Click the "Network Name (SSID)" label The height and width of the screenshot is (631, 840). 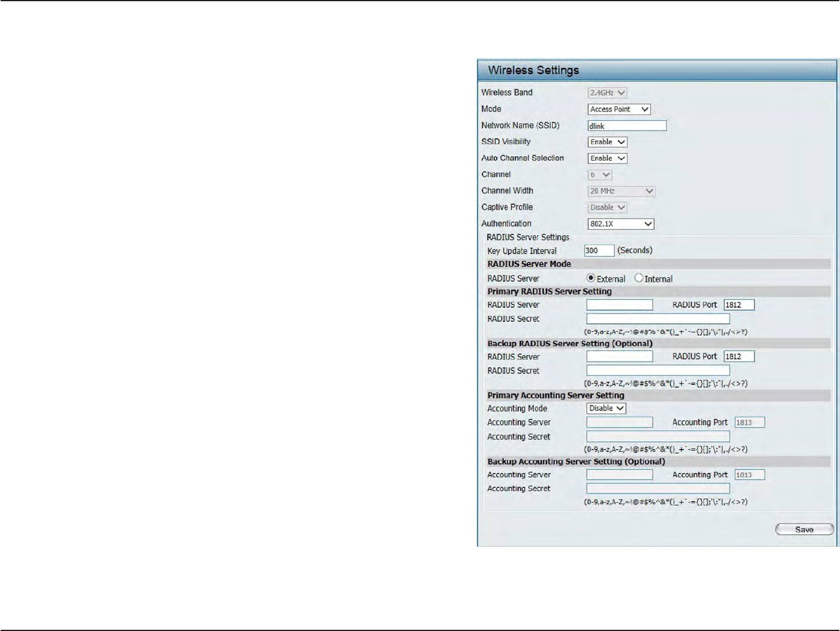(x=520, y=125)
